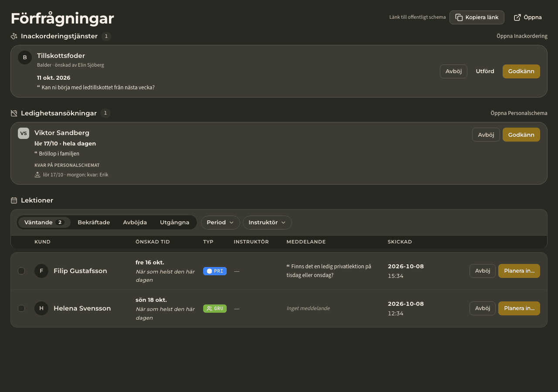This screenshot has width=558, height=392.
Task: Mark Tillskottsfoder request as Utförd
Action: coord(485,71)
